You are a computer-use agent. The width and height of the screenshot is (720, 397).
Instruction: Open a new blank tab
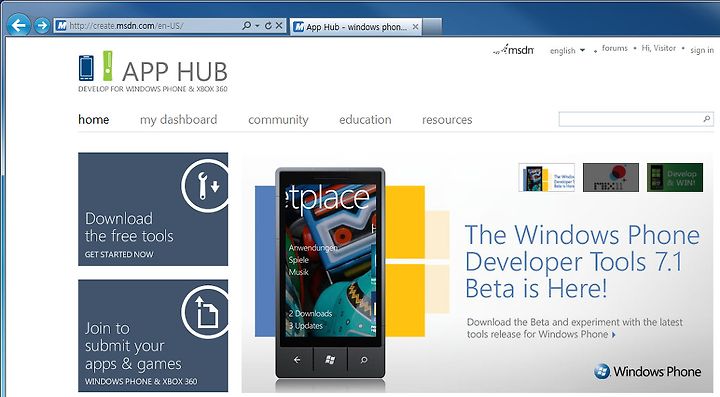[x=432, y=27]
